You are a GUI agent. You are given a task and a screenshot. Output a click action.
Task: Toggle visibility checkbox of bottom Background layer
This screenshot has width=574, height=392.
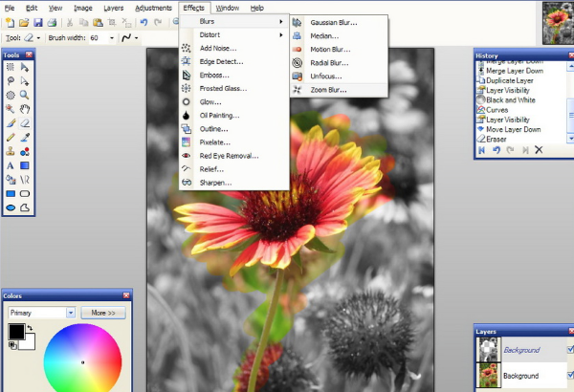pyautogui.click(x=570, y=375)
